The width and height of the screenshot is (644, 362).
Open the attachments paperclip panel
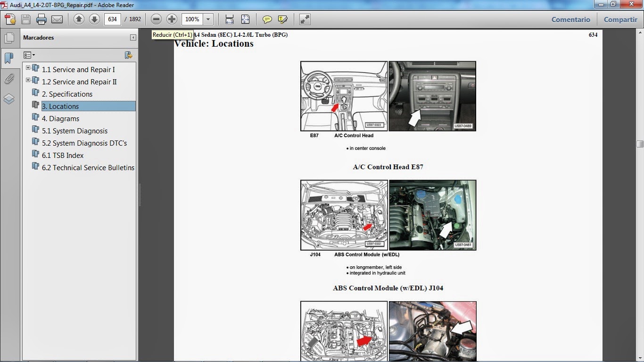tap(9, 79)
